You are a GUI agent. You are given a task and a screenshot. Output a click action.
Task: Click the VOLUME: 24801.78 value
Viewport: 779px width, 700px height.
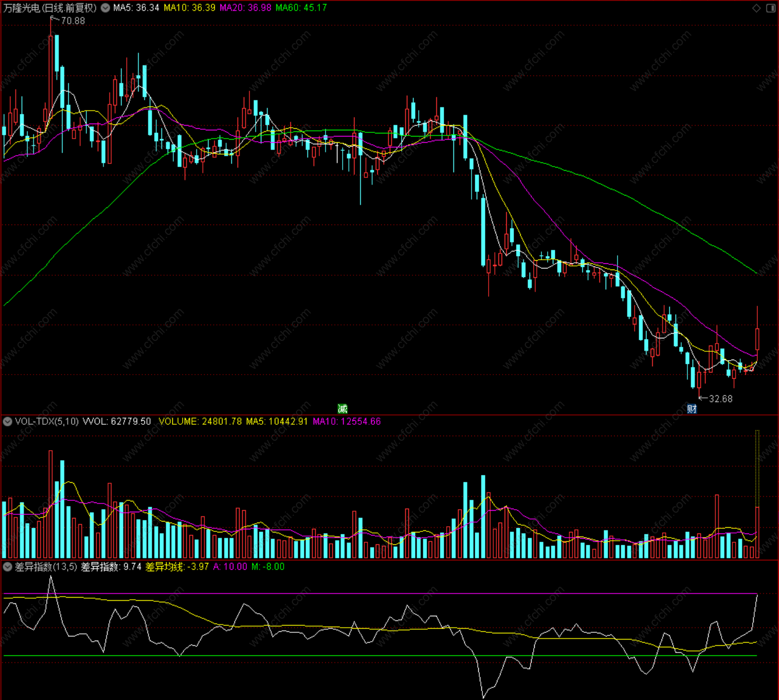200,422
